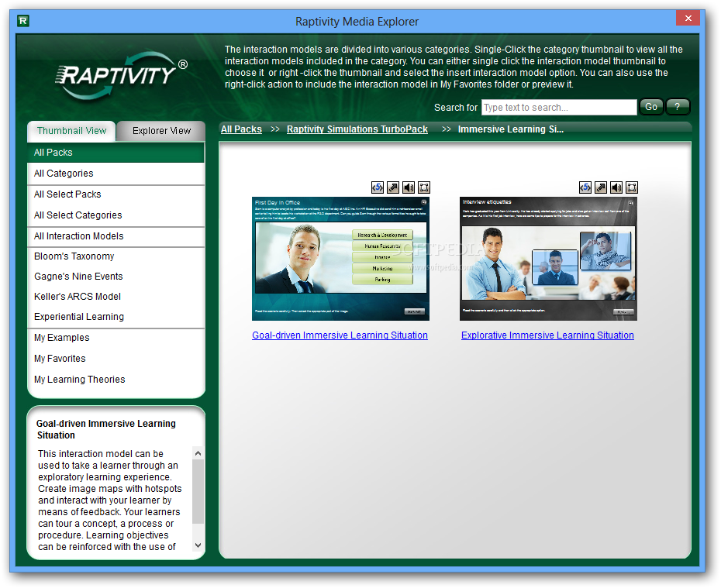The width and height of the screenshot is (721, 588).
Task: Click the description scrollbar down arrow
Action: [x=198, y=545]
